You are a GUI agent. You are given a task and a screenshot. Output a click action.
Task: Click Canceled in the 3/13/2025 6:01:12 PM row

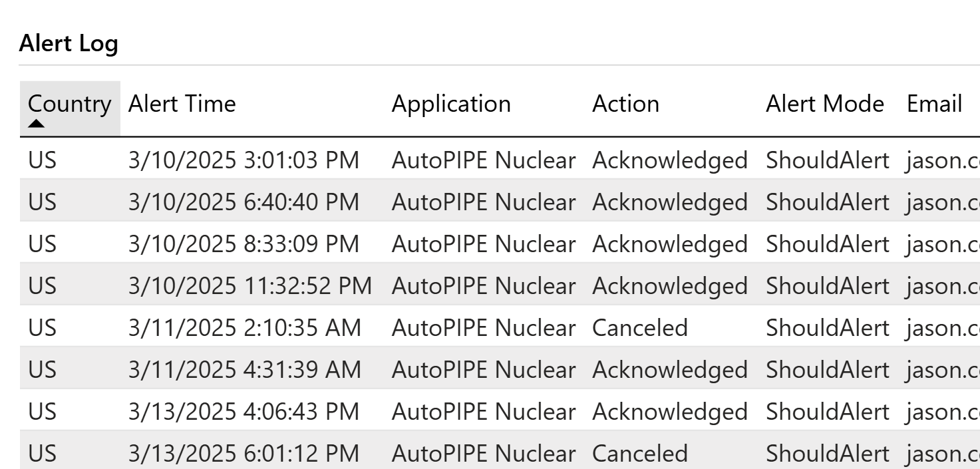[640, 453]
